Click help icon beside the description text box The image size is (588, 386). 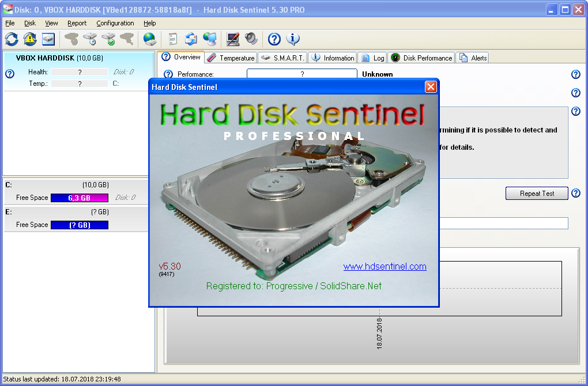576,111
